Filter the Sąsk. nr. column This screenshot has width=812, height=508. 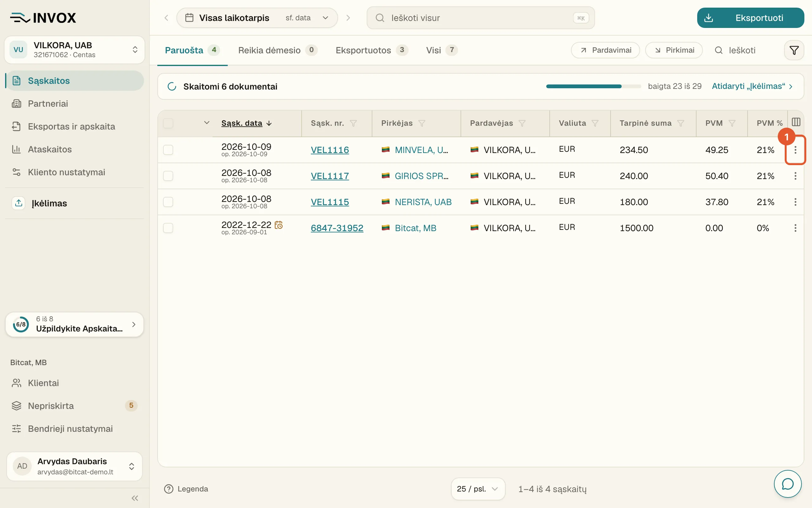coord(353,123)
